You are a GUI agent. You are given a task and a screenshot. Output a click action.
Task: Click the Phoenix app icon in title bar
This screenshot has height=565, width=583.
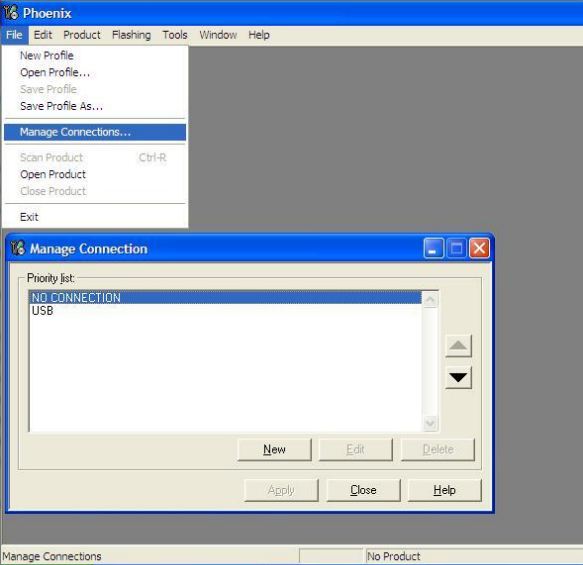[11, 13]
